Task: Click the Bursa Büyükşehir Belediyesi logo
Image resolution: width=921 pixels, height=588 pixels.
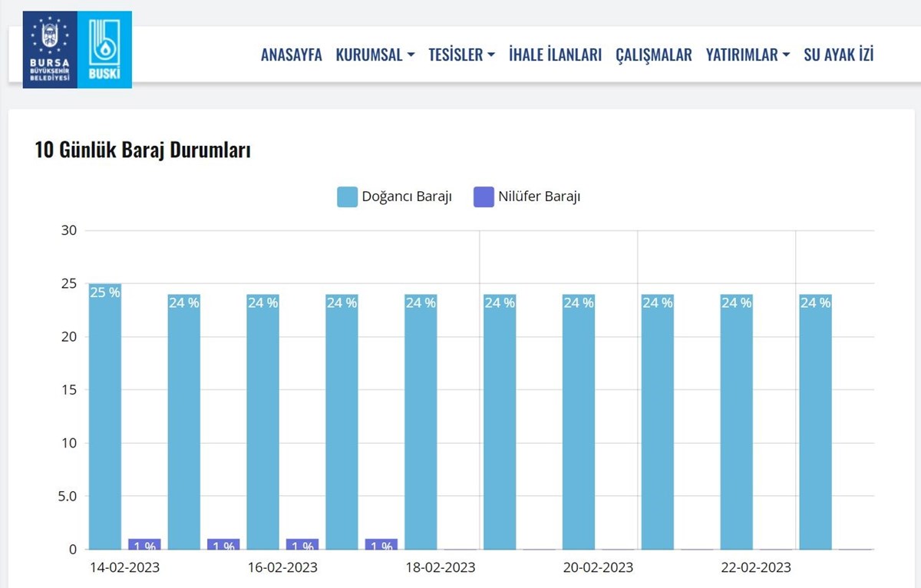Action: 50,50
